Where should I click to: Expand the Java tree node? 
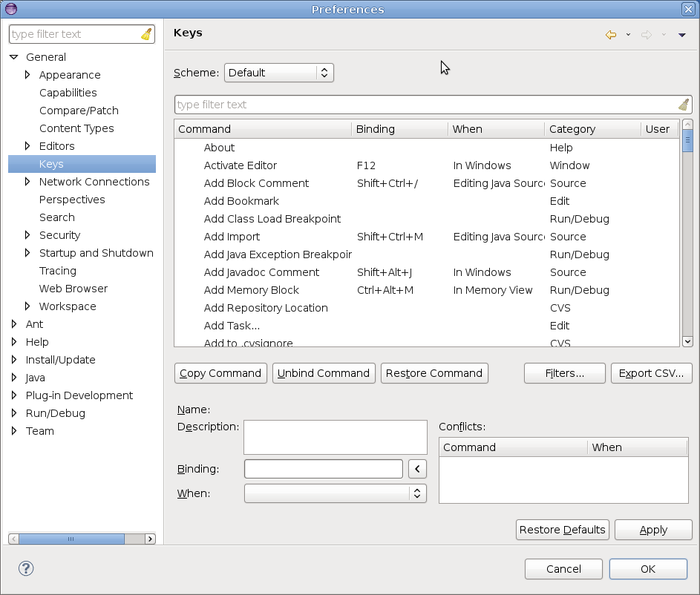[x=14, y=378]
